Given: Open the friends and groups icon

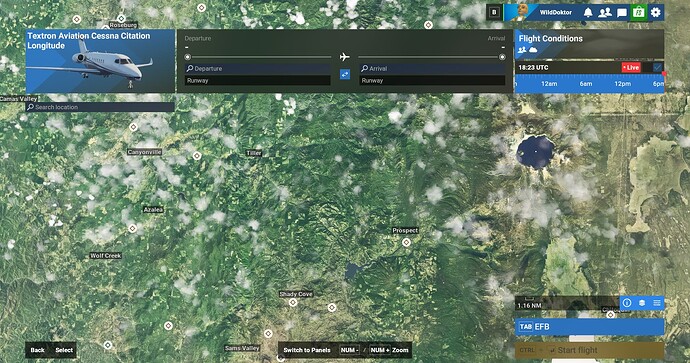Looking at the screenshot, I should pyautogui.click(x=605, y=12).
